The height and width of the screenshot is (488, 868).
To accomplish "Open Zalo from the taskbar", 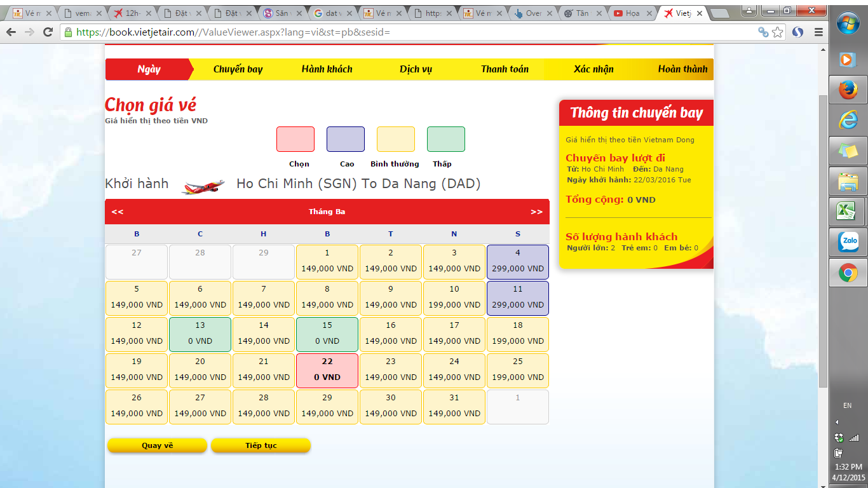I will (x=848, y=242).
